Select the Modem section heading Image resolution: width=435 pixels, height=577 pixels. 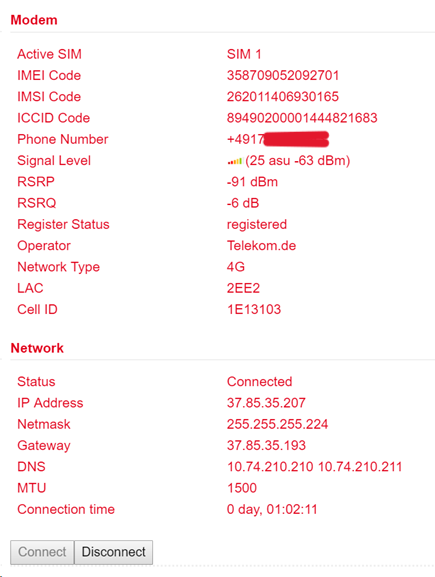point(34,20)
